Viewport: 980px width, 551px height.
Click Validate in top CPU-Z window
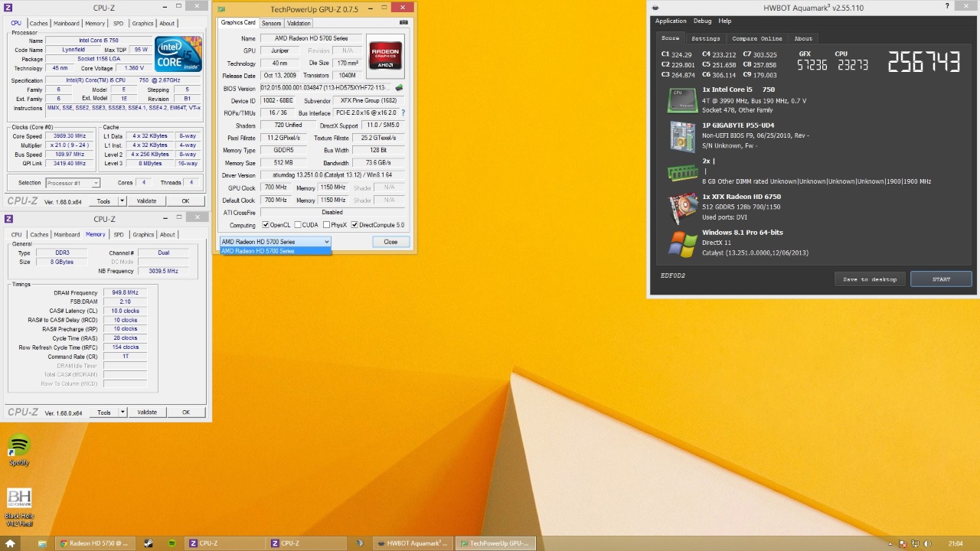146,201
